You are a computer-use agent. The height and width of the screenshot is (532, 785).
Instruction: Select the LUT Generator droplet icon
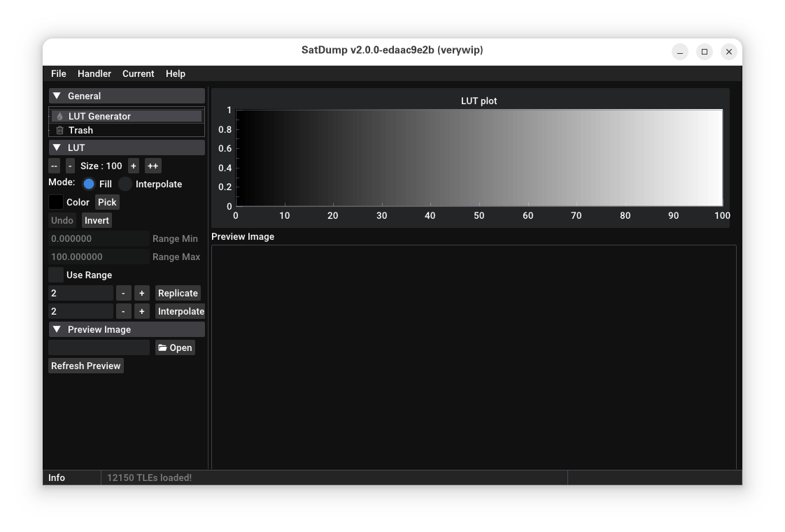[x=60, y=116]
